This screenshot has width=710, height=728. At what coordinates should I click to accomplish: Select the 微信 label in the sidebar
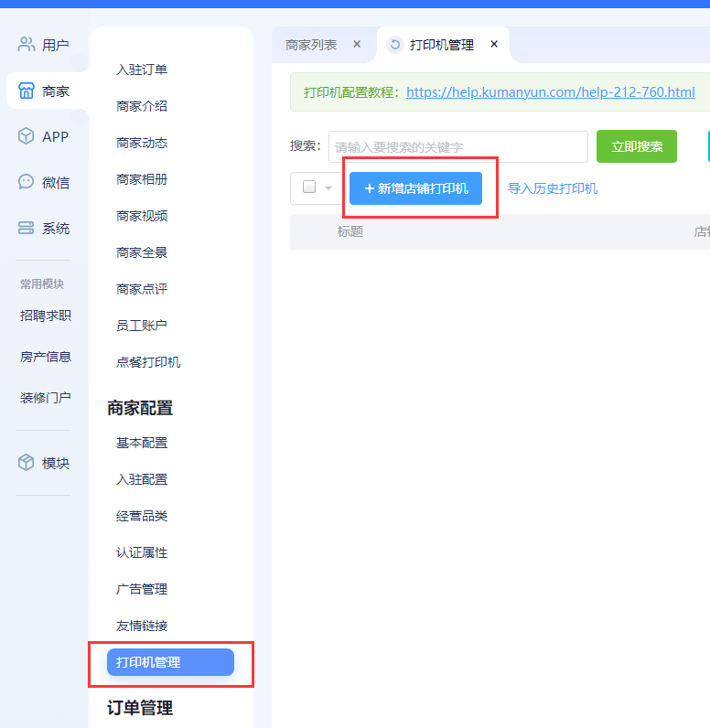56,183
